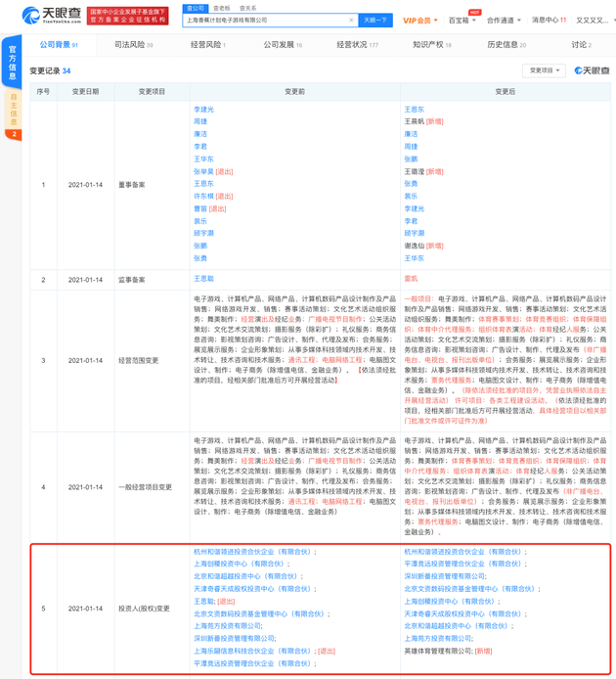Click 王思聪 in the 监事备案 row
The width and height of the screenshot is (616, 679).
coord(203,279)
